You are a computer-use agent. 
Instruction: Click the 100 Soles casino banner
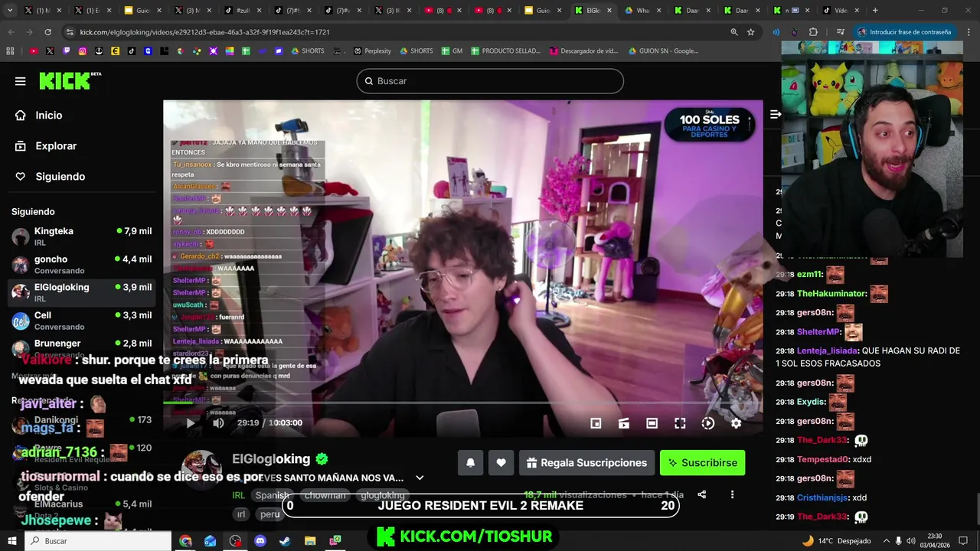710,125
